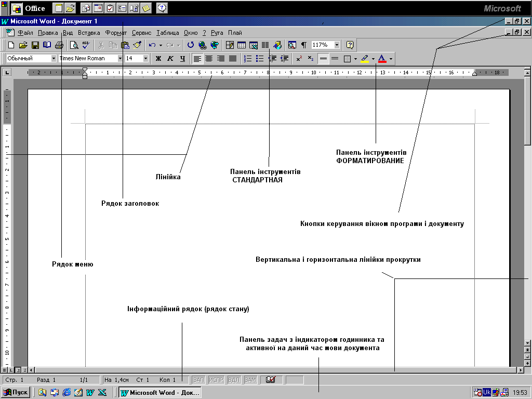Open the Times New Roman font dropdown
This screenshot has width=532, height=399.
click(120, 58)
